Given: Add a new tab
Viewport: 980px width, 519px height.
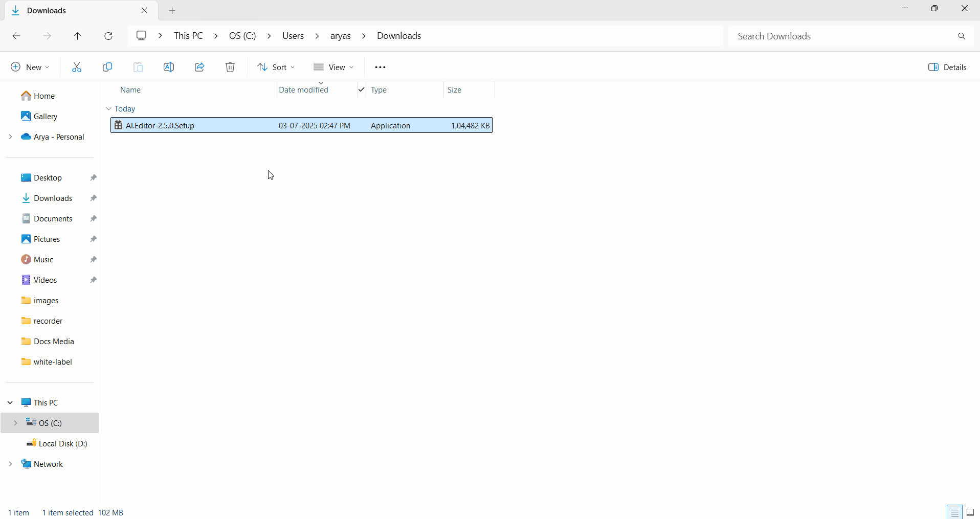Looking at the screenshot, I should tap(172, 11).
